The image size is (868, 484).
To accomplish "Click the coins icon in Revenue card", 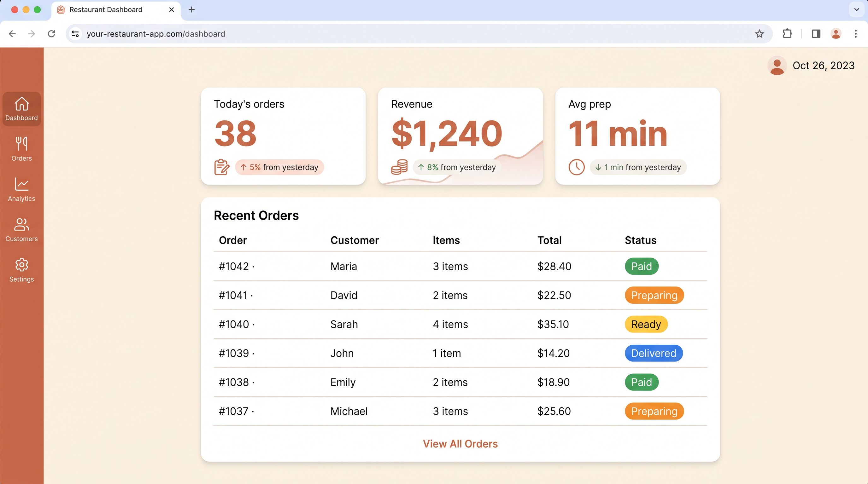I will 399,167.
